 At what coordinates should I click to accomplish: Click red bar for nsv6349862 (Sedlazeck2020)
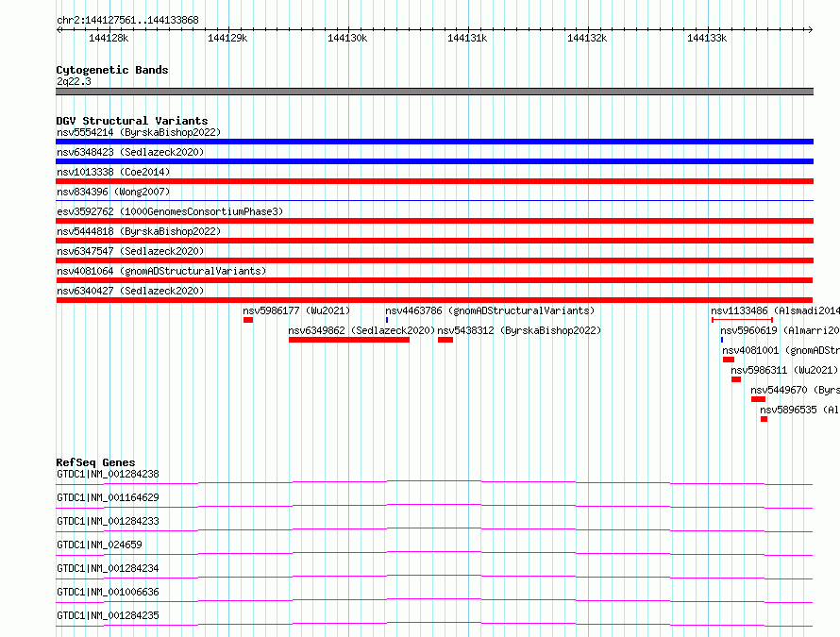coord(349,340)
